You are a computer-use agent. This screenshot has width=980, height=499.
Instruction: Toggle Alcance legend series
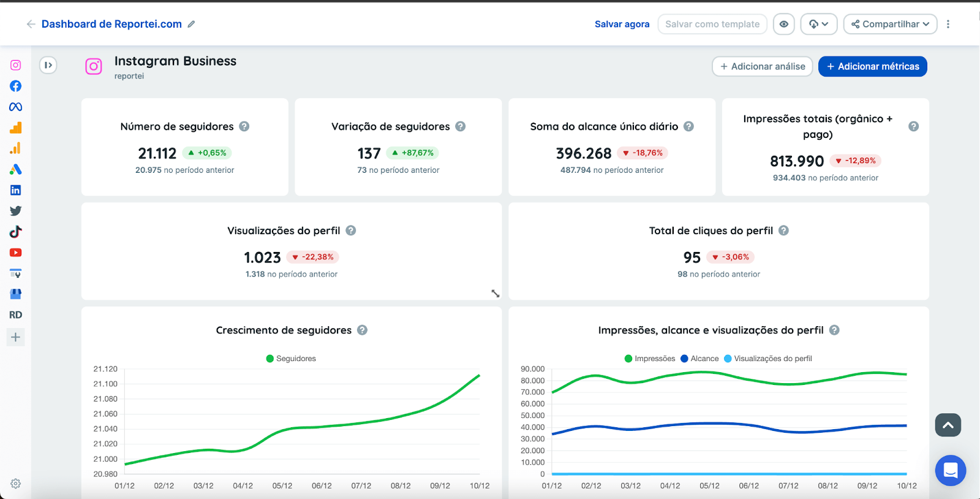point(699,359)
